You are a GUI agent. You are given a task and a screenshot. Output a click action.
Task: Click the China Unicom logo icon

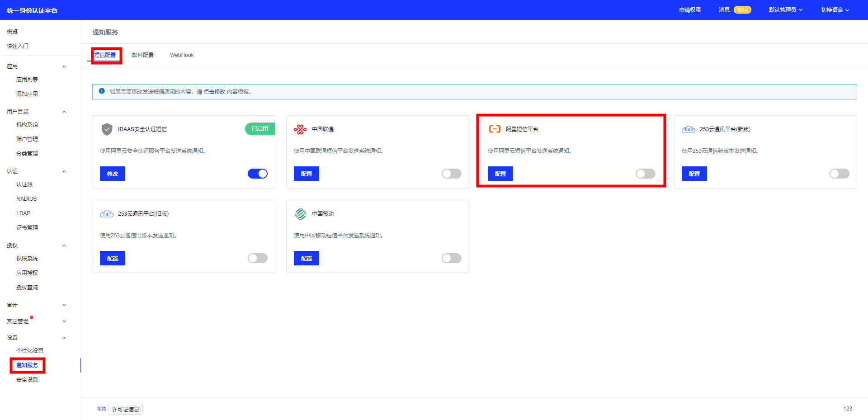click(x=300, y=129)
